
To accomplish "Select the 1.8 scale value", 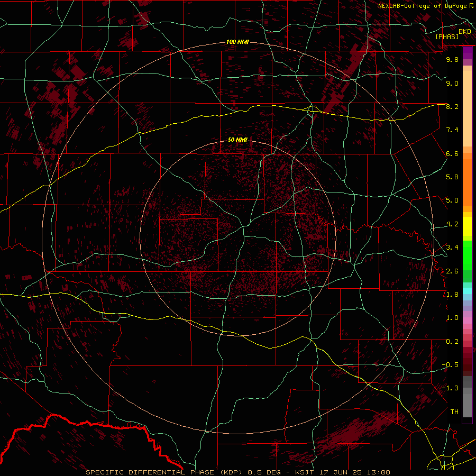I will point(452,295).
